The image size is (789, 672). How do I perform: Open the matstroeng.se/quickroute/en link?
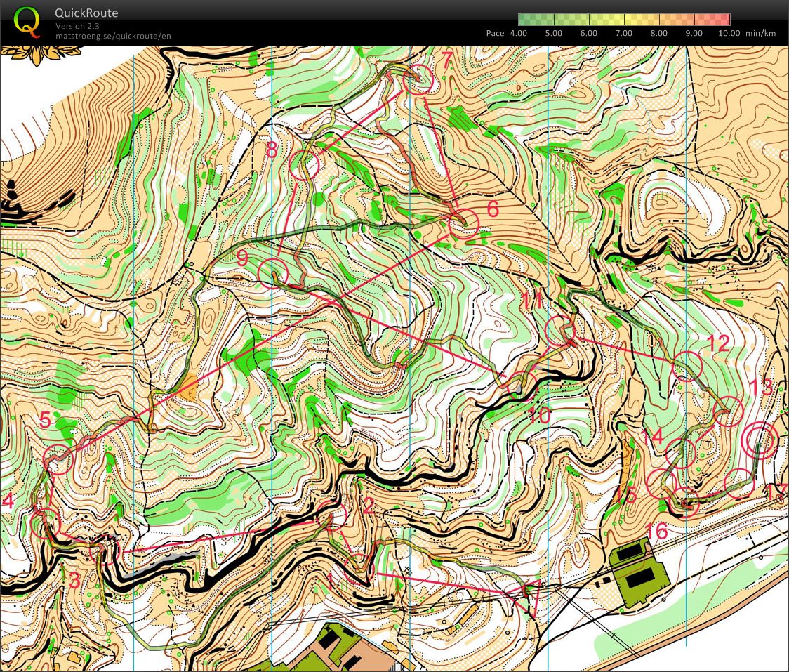coord(113,36)
